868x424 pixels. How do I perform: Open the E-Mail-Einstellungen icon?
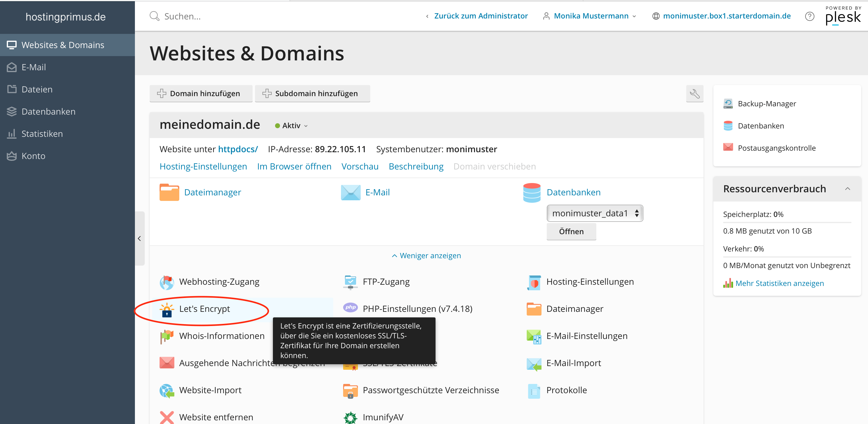coord(534,336)
